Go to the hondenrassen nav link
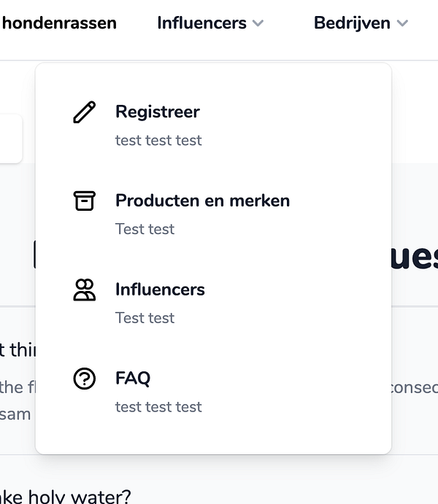This screenshot has width=438, height=504. (x=59, y=23)
